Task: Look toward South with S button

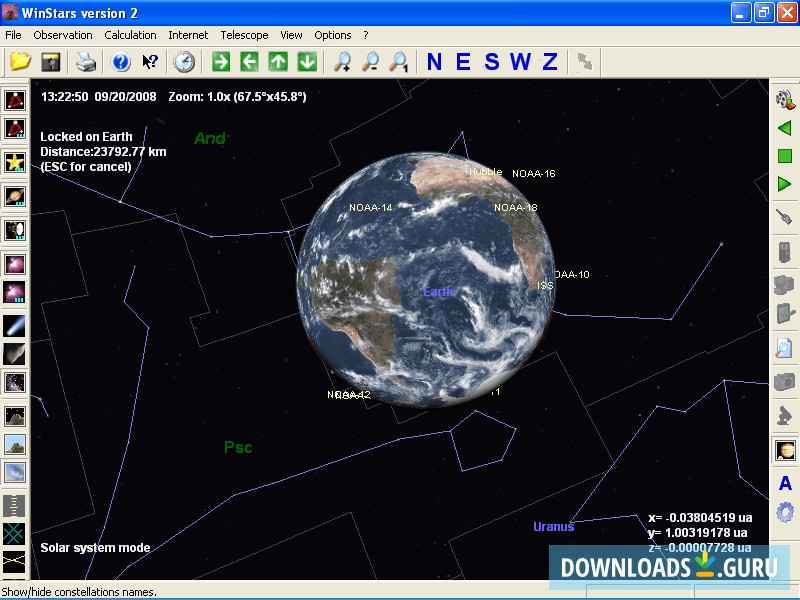Action: pyautogui.click(x=492, y=62)
